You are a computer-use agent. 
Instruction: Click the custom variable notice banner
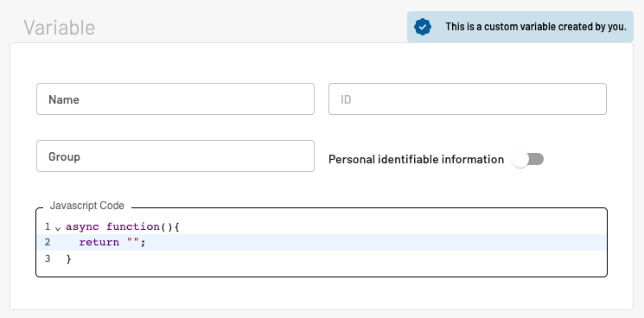point(520,27)
